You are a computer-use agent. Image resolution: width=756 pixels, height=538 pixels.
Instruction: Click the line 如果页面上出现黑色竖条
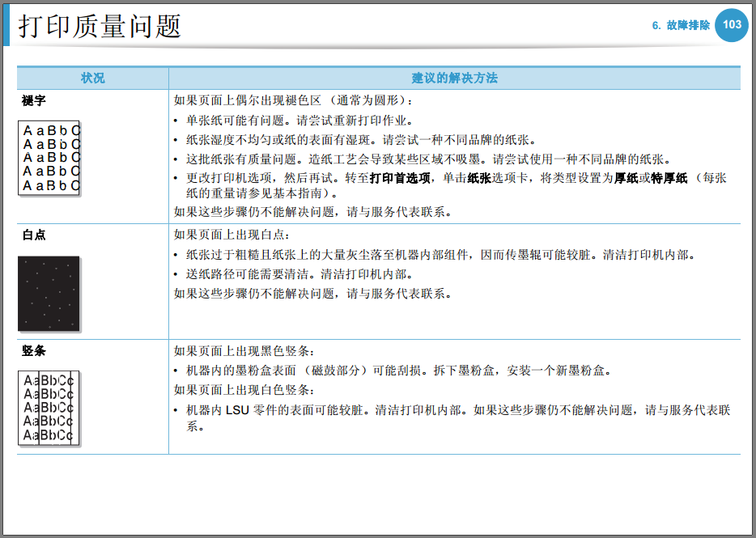coord(244,351)
